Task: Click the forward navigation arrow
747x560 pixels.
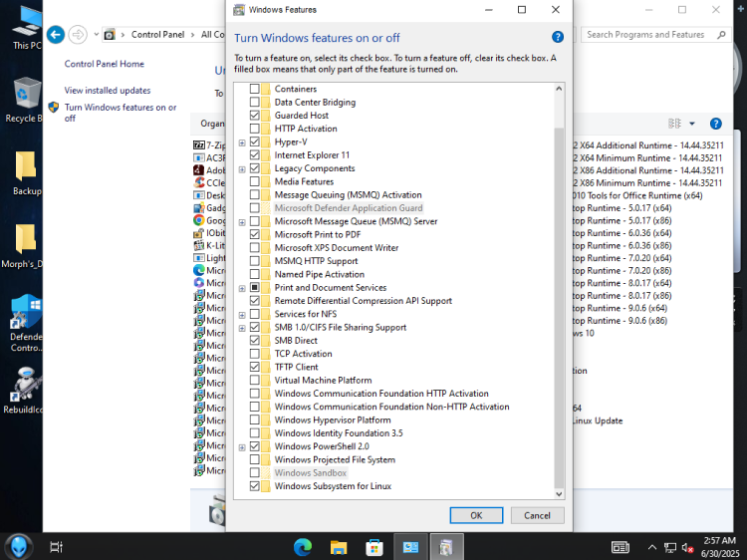Action: click(78, 34)
